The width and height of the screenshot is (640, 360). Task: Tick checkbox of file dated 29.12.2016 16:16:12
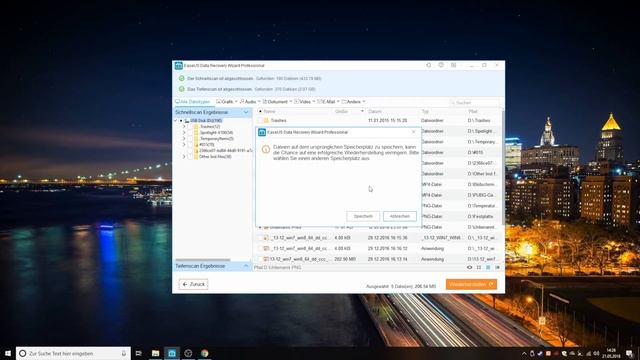click(x=260, y=248)
